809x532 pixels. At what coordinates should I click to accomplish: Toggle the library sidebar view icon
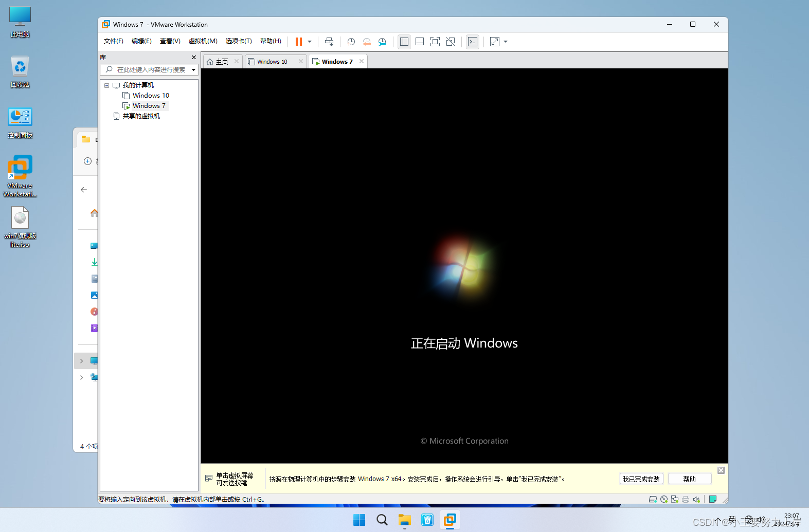coord(404,42)
